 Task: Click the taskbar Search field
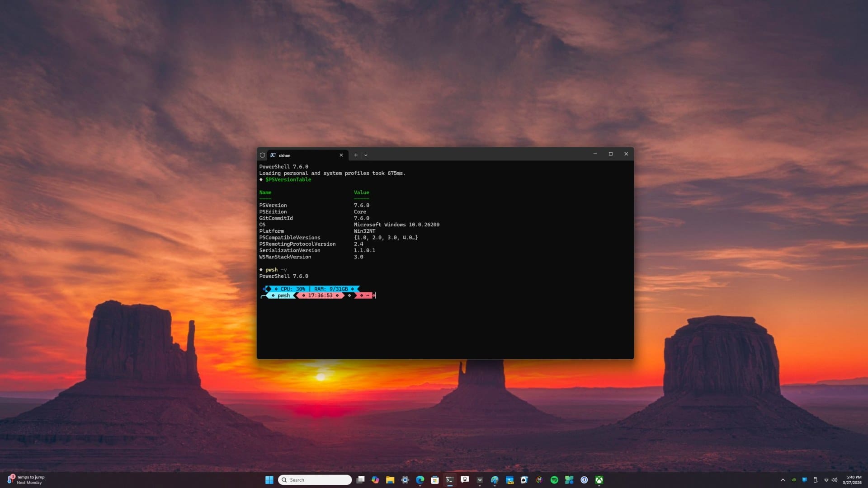click(x=314, y=480)
